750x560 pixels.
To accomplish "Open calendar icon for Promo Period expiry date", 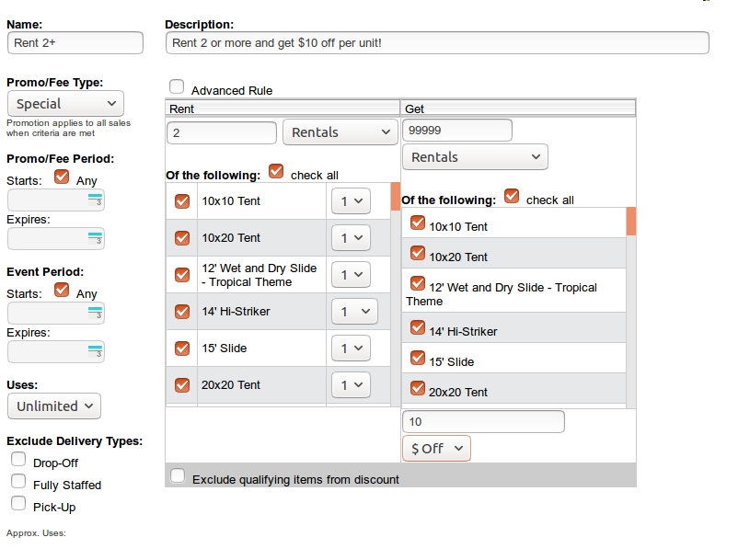I will [x=94, y=238].
